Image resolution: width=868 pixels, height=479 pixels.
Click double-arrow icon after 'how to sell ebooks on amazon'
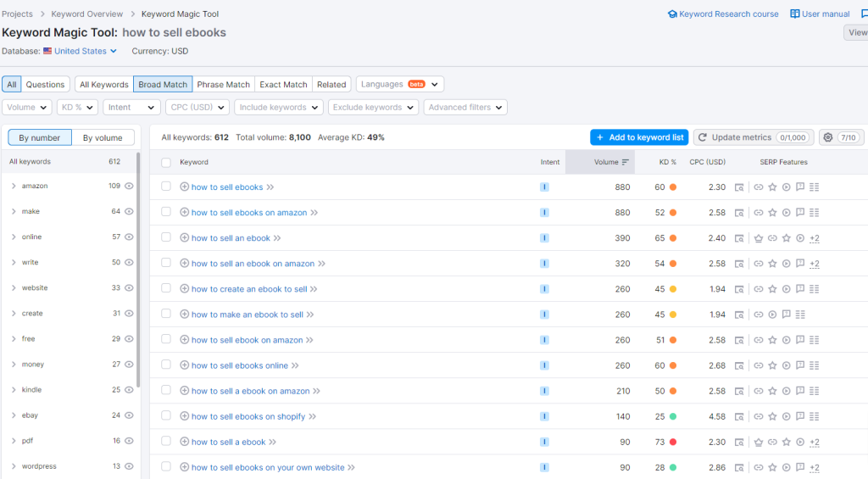[x=314, y=213]
